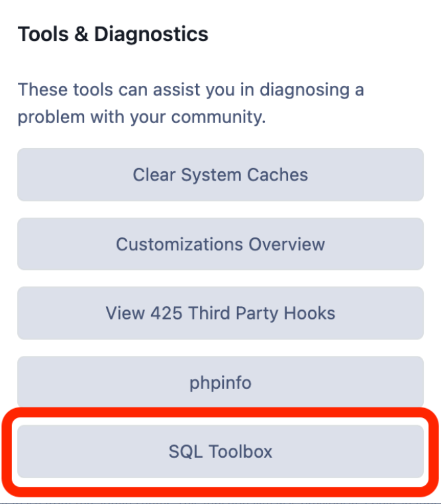This screenshot has height=504, width=441.
Task: Select the Tools & Diagnostics heading
Action: pyautogui.click(x=113, y=34)
